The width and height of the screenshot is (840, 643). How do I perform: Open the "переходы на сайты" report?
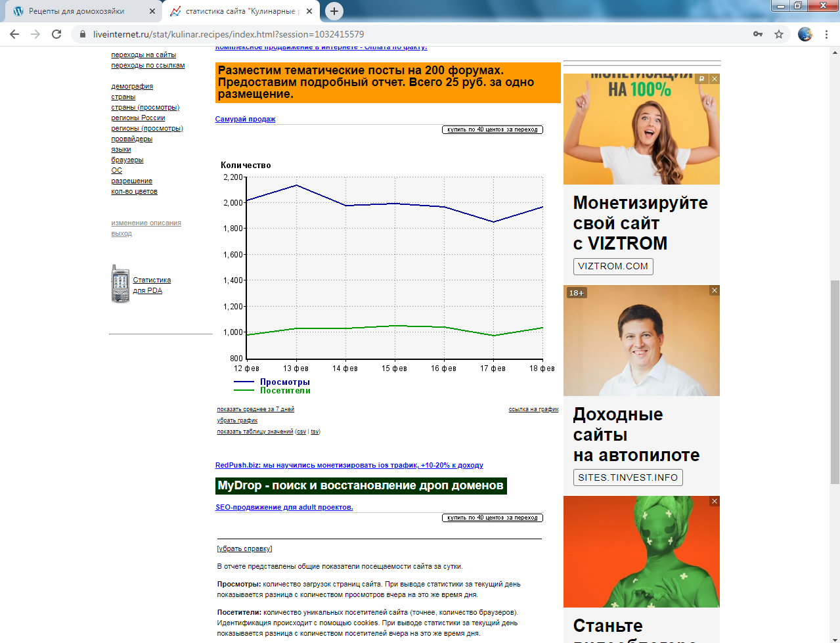click(x=143, y=55)
